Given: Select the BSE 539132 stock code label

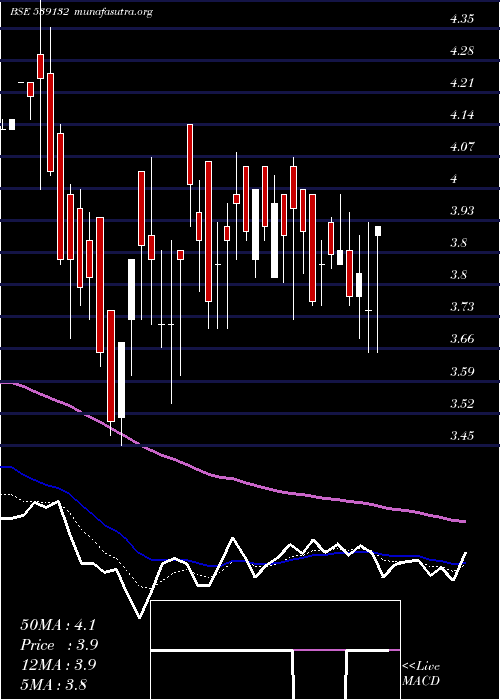Looking at the screenshot, I should (39, 12).
